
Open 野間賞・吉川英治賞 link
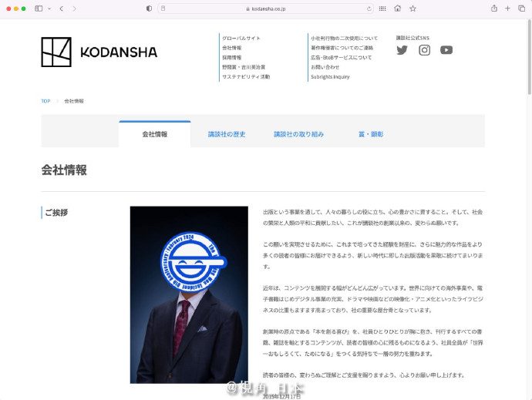pyautogui.click(x=244, y=67)
